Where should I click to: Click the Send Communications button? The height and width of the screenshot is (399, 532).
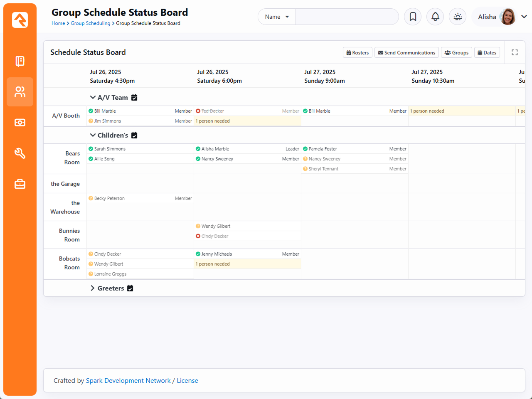tap(406, 53)
